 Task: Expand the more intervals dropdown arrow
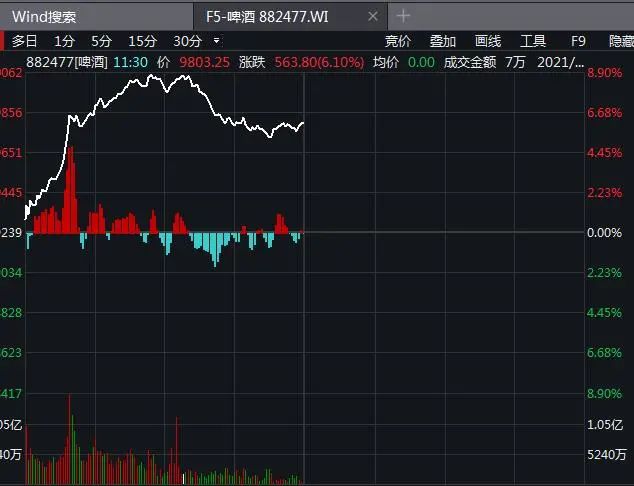point(216,40)
